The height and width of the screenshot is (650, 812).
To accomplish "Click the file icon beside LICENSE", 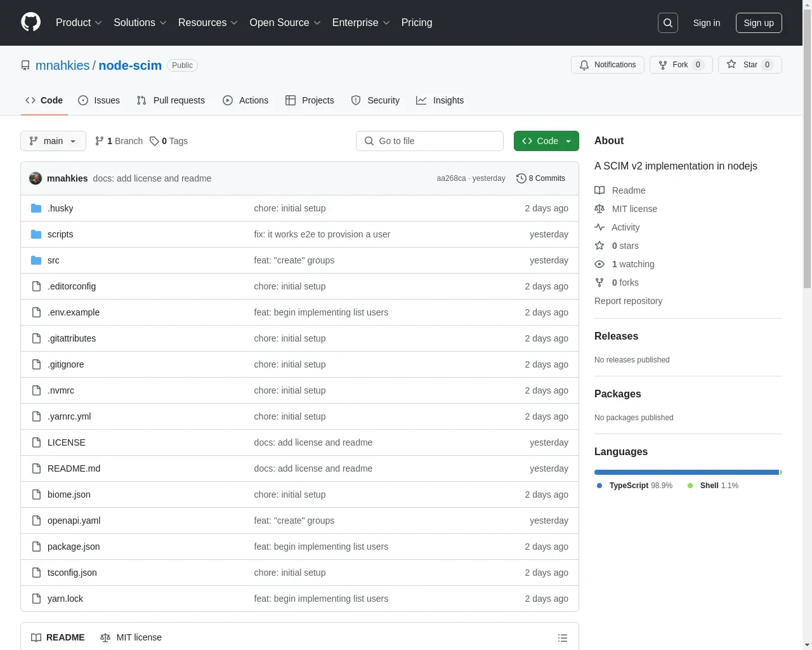I will (x=36, y=442).
